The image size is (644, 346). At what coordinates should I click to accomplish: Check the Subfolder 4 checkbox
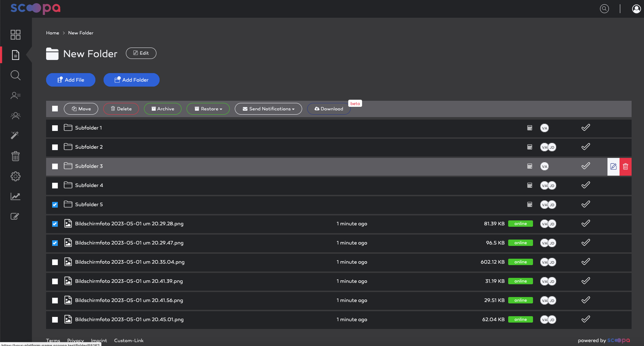point(55,186)
